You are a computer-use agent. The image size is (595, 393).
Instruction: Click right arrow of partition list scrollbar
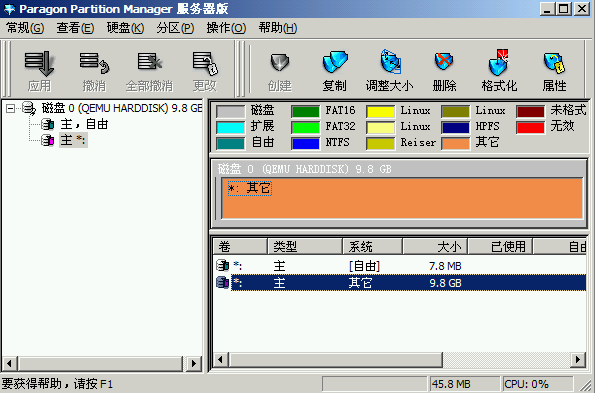(x=578, y=360)
